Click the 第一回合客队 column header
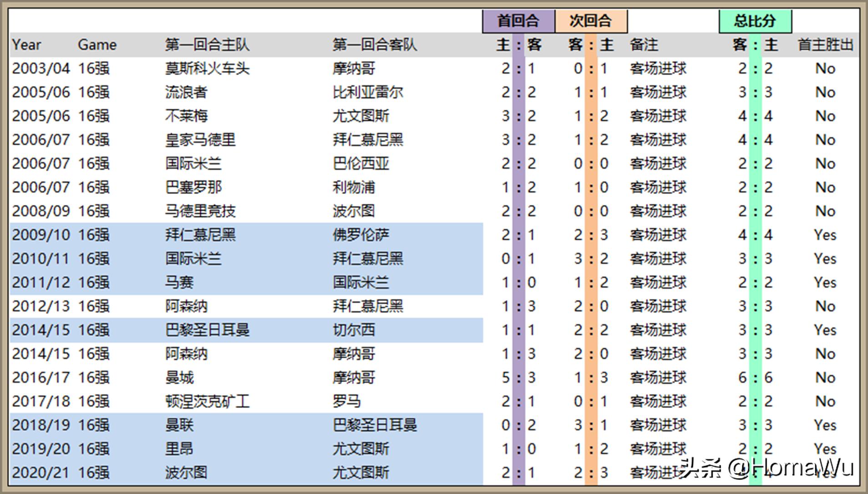The height and width of the screenshot is (494, 868). point(373,45)
